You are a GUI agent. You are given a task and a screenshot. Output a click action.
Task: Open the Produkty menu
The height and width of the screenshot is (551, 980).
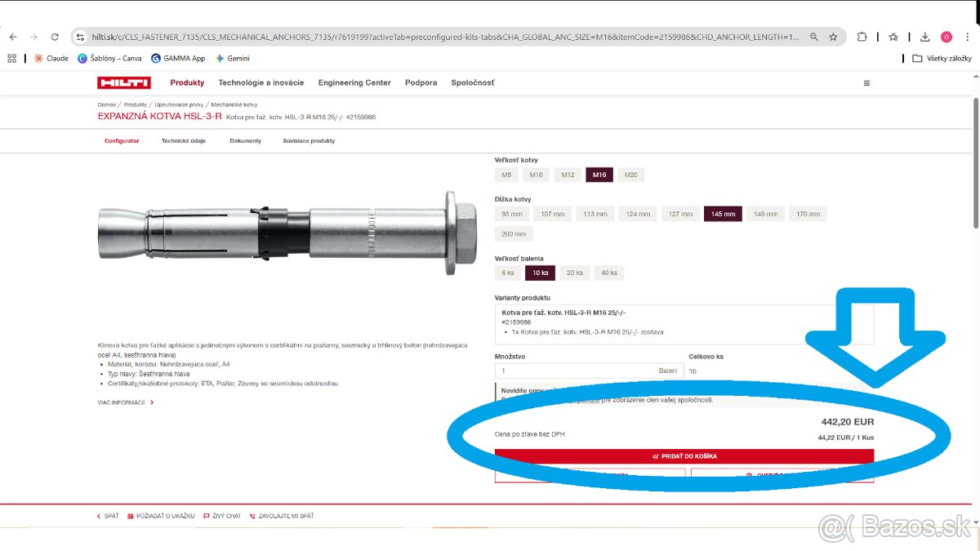tap(186, 82)
